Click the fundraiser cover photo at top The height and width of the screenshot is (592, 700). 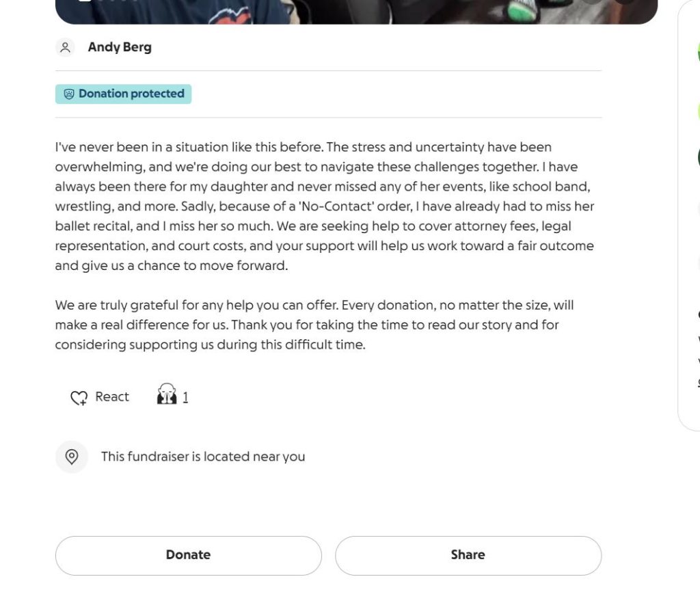click(x=355, y=11)
